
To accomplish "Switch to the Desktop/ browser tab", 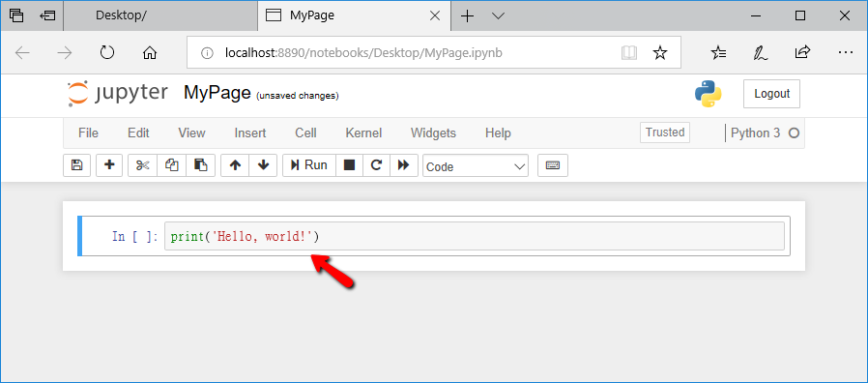I will (x=160, y=15).
